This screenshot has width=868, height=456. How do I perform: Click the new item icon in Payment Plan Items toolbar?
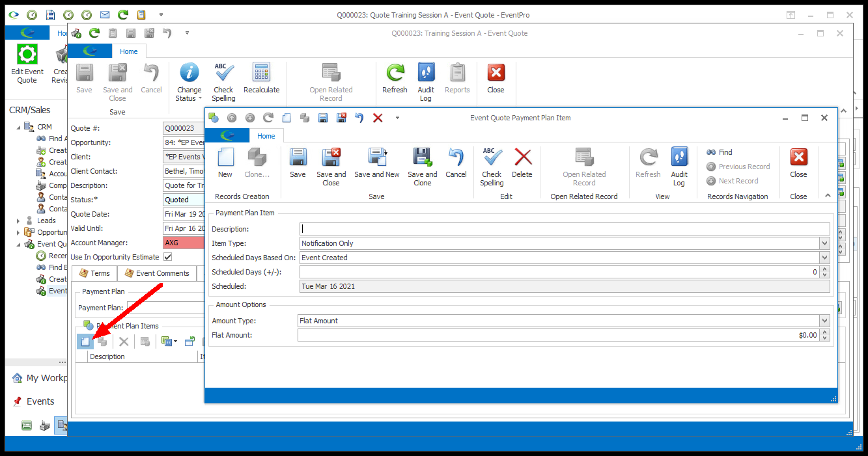click(85, 342)
